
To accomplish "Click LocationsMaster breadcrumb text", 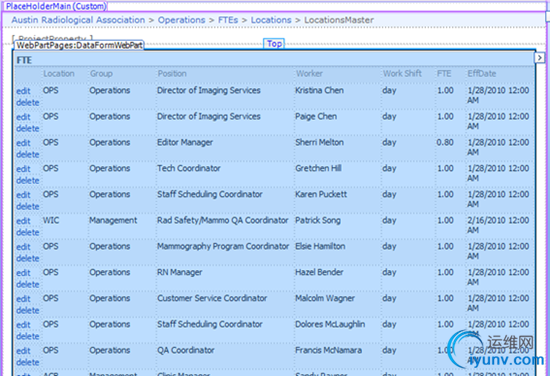I will pos(339,20).
